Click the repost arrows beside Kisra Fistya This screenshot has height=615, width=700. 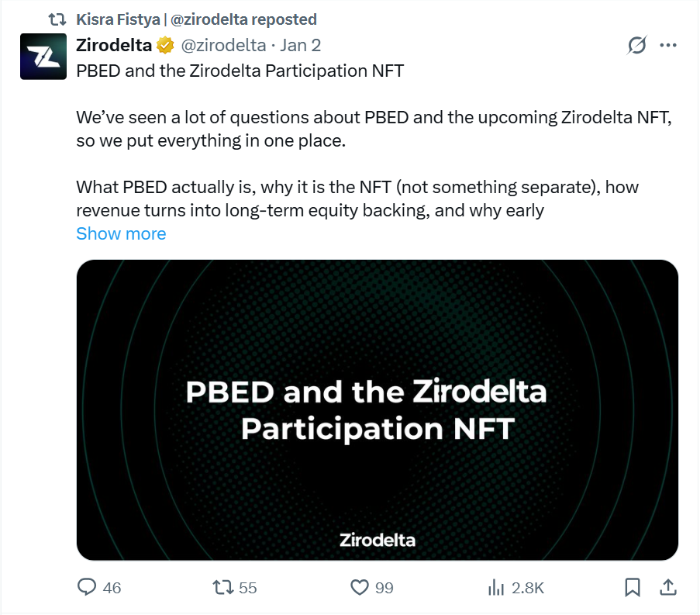(x=56, y=19)
